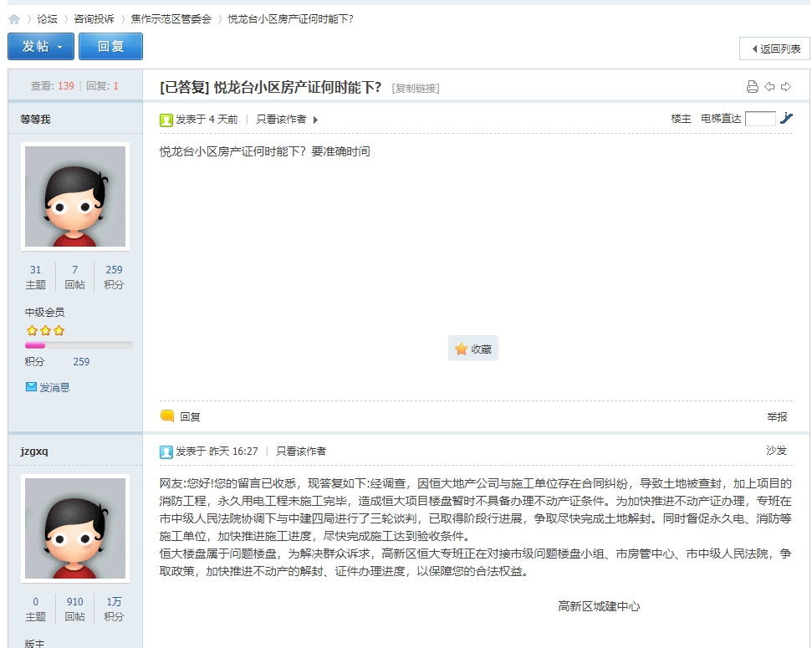Screen dimensions: 812x648
Task: Click 举报 link on first post
Action: tap(777, 416)
